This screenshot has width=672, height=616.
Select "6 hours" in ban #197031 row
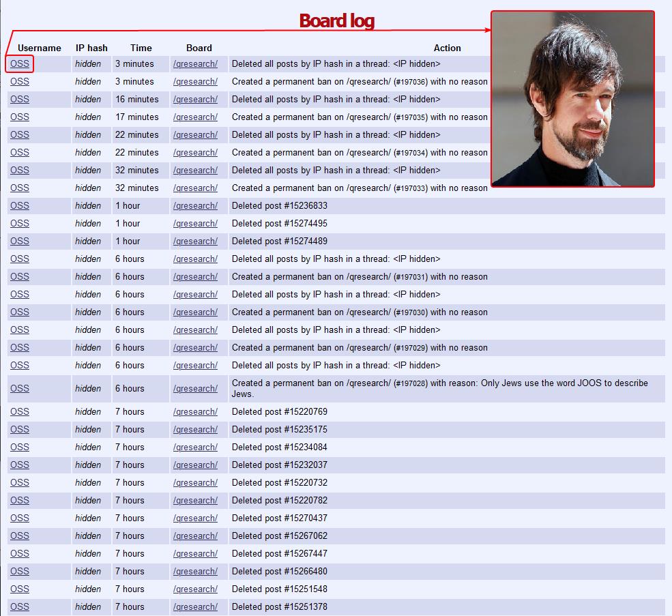click(130, 276)
